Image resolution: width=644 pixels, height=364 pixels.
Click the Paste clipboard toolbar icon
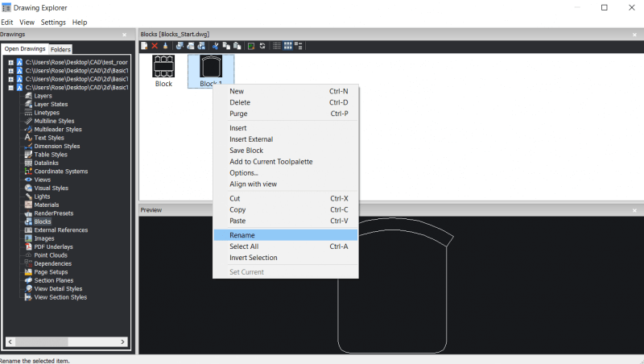[x=237, y=46]
